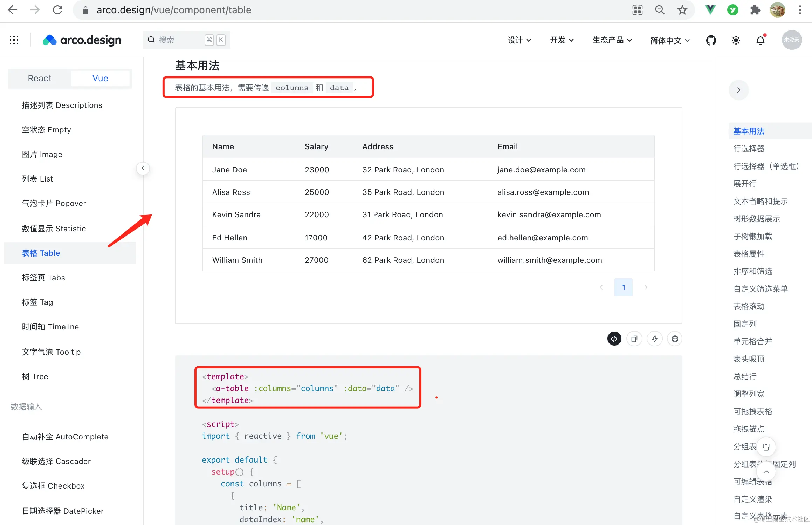
Task: Switch to the React tab
Action: (40, 78)
